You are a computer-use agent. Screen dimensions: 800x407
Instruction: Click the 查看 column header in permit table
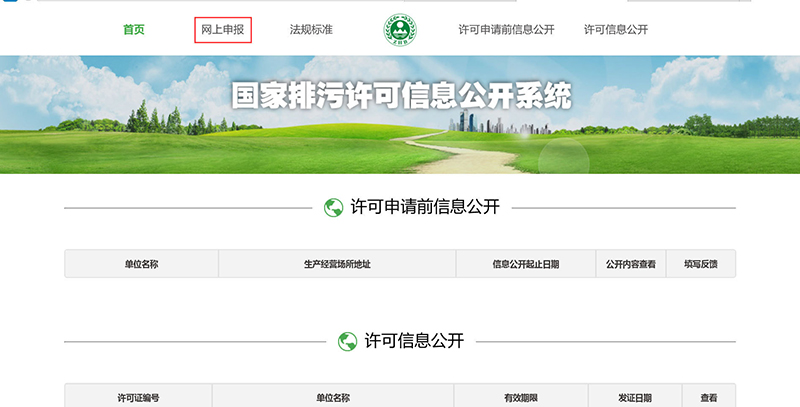(709, 397)
